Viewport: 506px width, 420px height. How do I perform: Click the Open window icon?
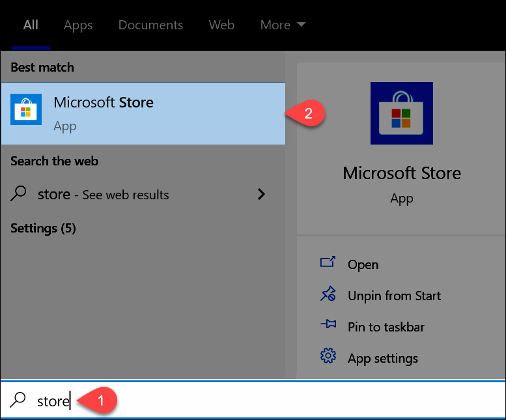tap(328, 262)
